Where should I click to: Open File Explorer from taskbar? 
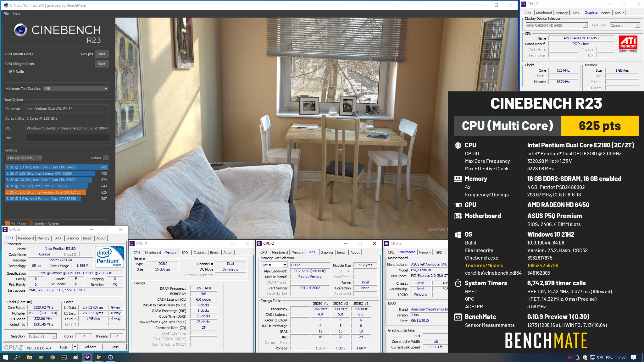29,357
